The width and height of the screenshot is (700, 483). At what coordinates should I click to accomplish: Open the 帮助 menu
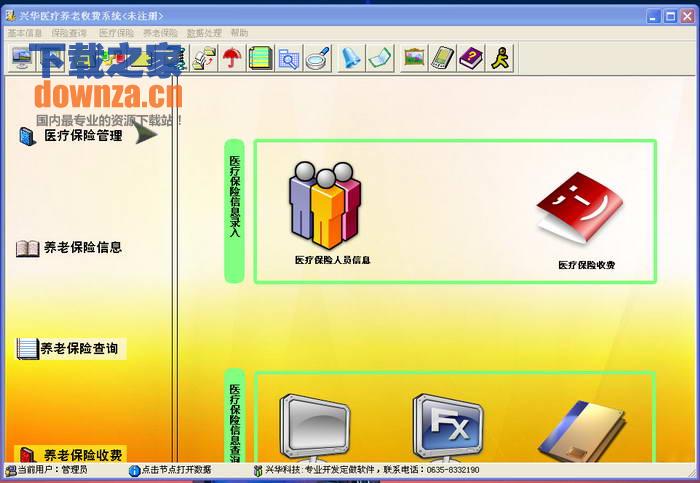[239, 33]
